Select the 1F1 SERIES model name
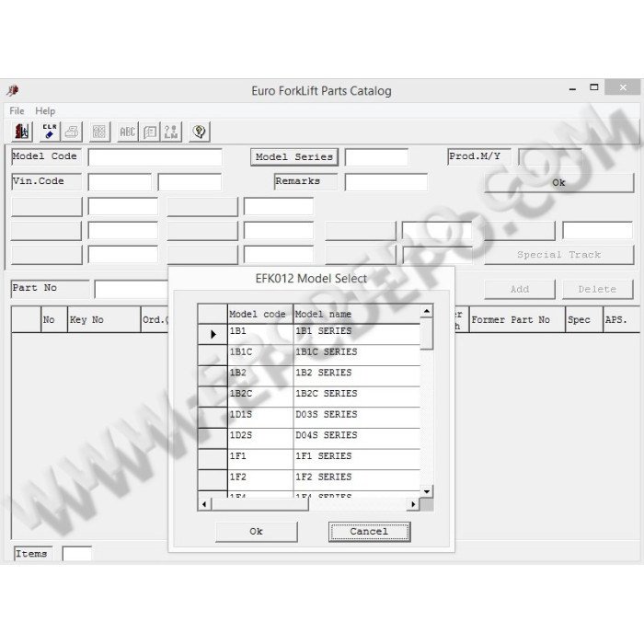The image size is (644, 644). point(357,460)
